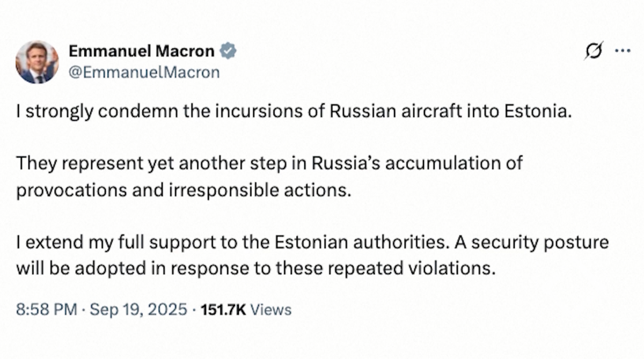Click the 151.7K view count number
The image size is (644, 359).
tap(223, 310)
